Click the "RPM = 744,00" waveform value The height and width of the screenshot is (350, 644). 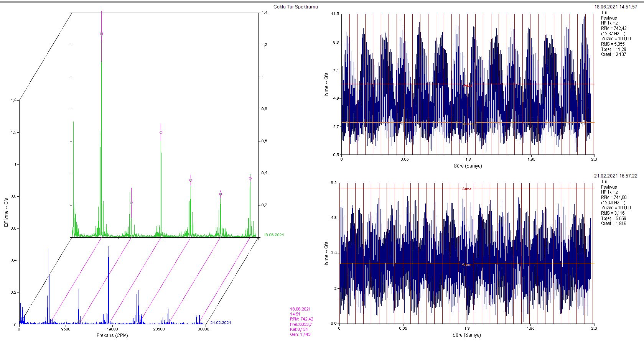614,197
